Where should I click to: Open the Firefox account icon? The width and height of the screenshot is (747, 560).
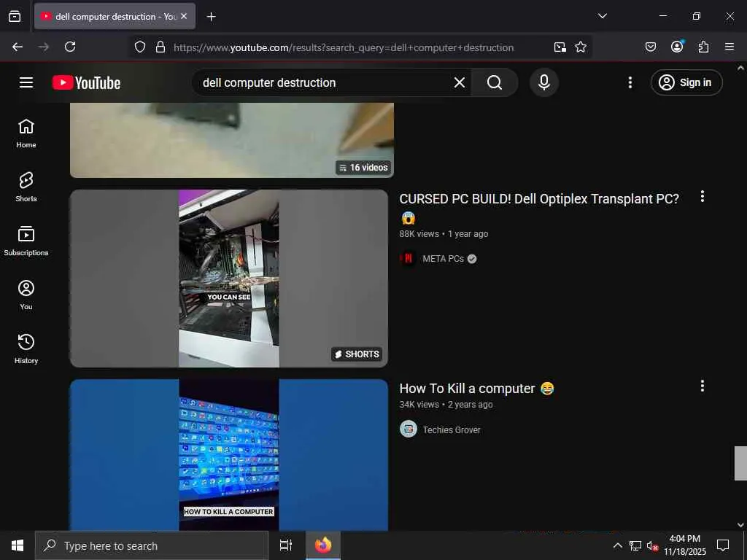point(677,46)
